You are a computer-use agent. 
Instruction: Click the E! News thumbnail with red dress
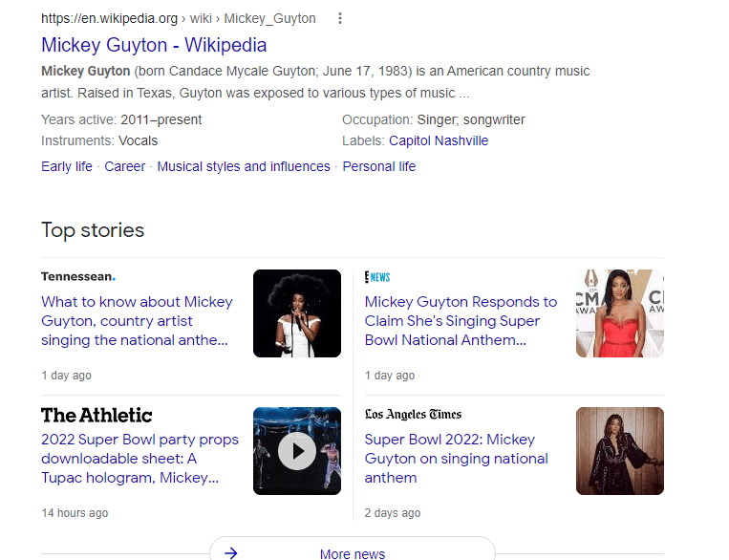click(x=620, y=313)
